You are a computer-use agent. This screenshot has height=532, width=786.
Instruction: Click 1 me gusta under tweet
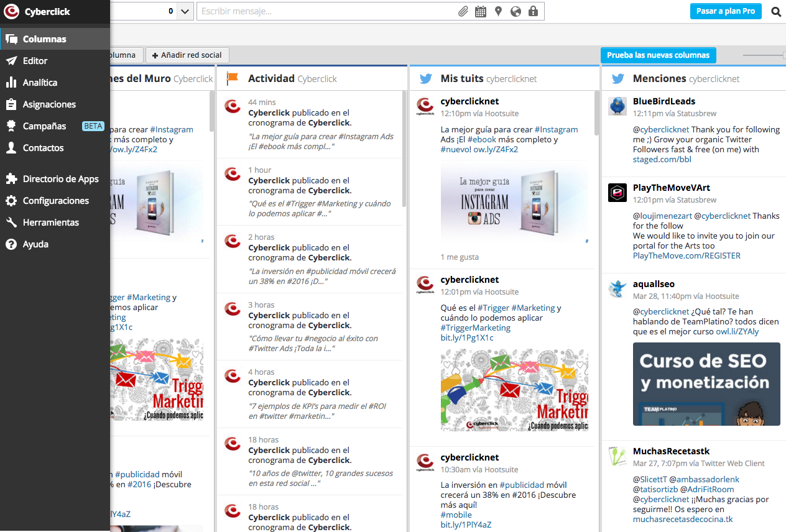[x=460, y=257]
